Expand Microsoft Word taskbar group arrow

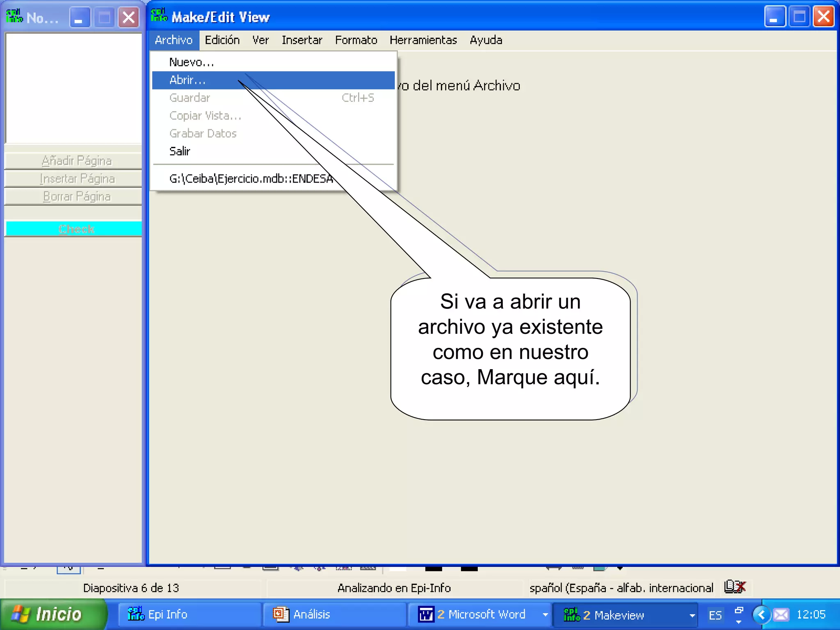[545, 614]
